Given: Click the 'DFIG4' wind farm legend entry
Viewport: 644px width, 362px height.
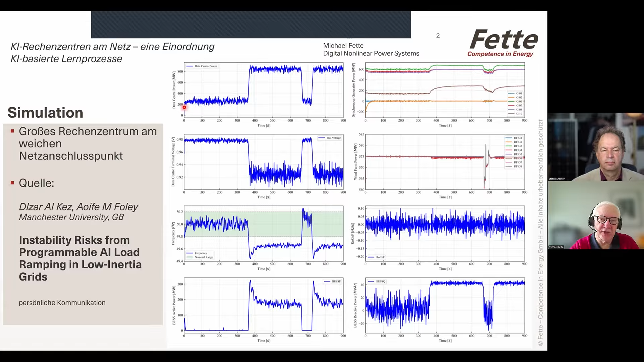Looking at the screenshot, I should tap(514, 150).
